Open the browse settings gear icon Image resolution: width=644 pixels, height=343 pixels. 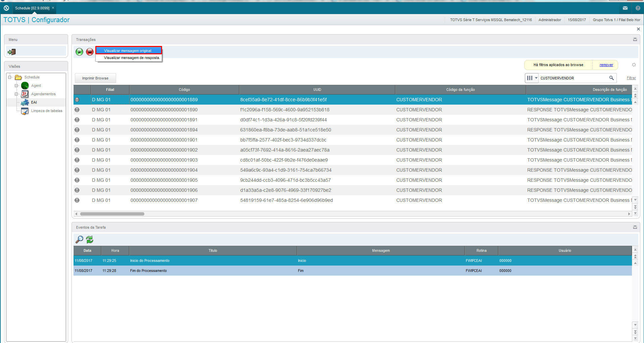(634, 65)
